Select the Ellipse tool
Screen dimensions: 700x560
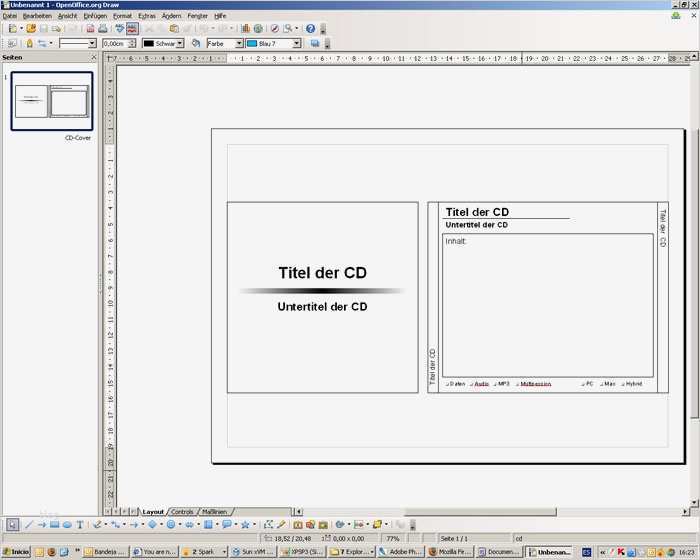point(67,525)
